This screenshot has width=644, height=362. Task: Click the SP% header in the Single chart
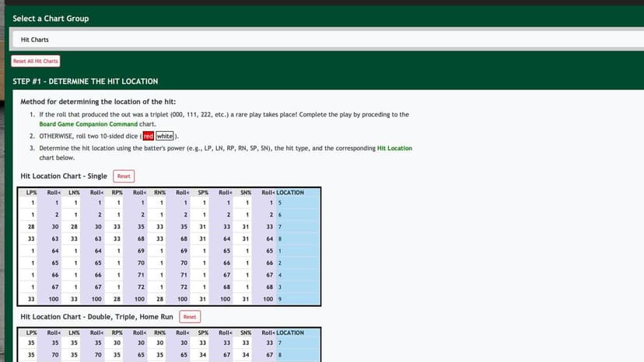(203, 193)
